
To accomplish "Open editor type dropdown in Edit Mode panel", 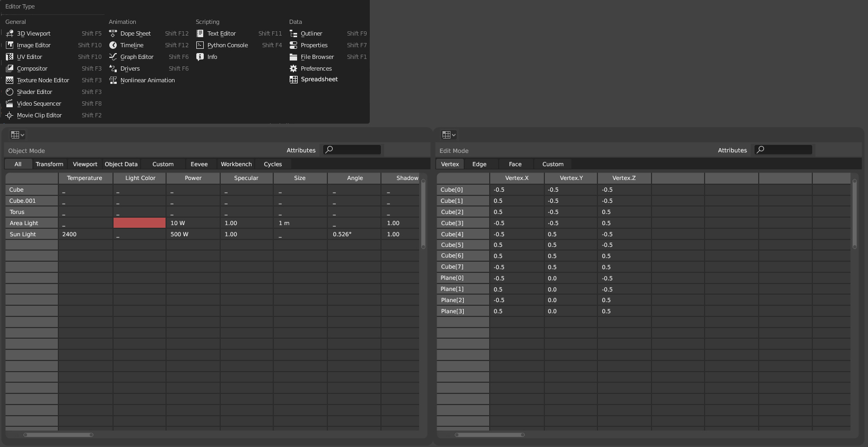I will (x=449, y=135).
